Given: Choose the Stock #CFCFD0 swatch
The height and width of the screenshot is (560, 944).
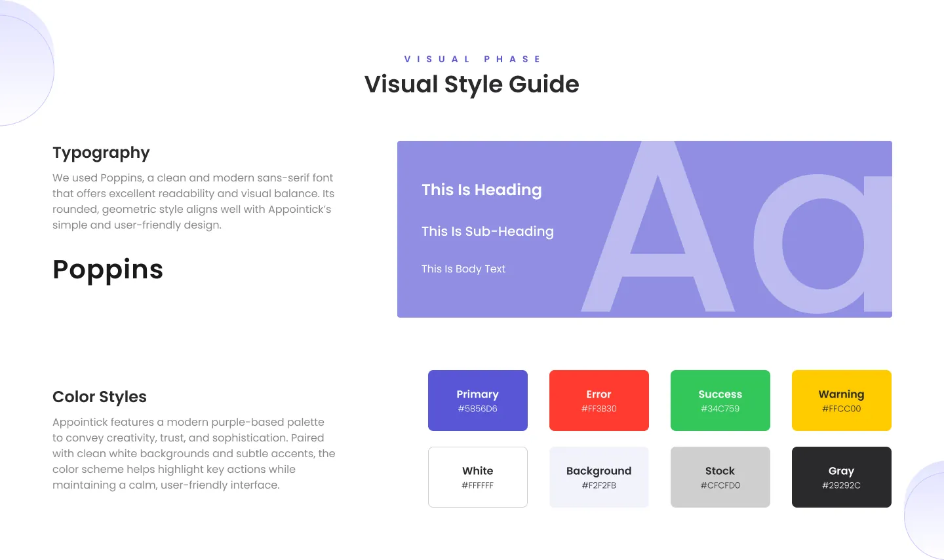Looking at the screenshot, I should [x=720, y=477].
